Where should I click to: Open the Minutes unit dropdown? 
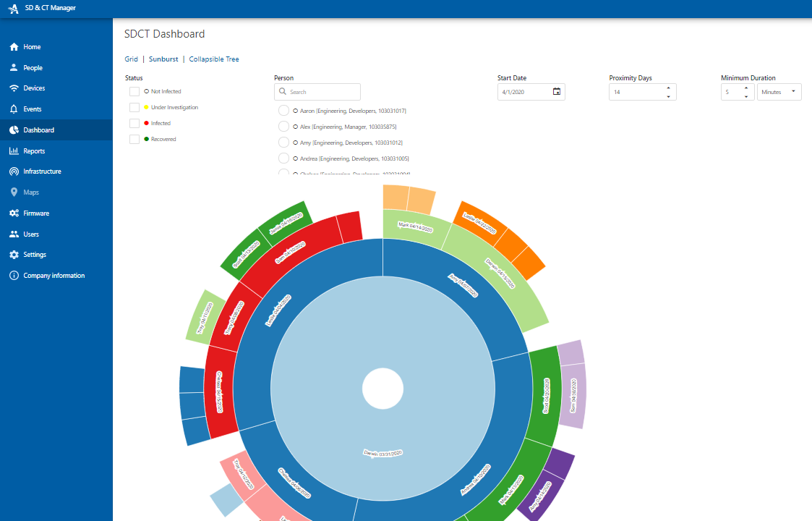click(779, 92)
